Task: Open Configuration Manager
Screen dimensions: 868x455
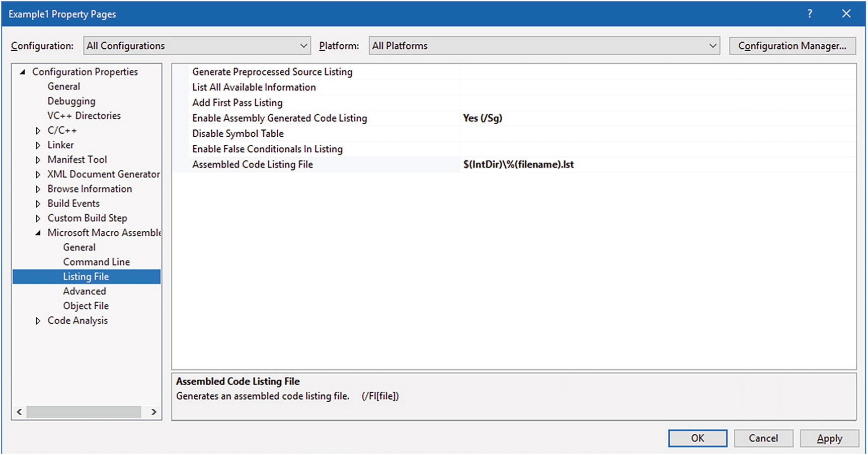Action: (x=792, y=46)
